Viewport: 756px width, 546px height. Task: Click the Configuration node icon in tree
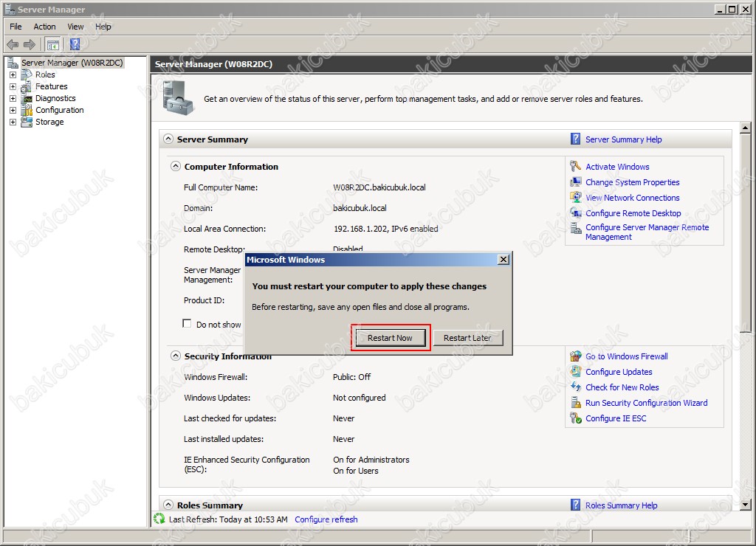27,111
